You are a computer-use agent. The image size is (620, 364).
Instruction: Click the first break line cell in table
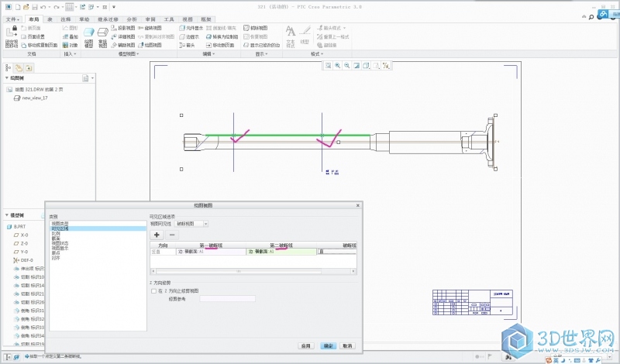point(211,252)
